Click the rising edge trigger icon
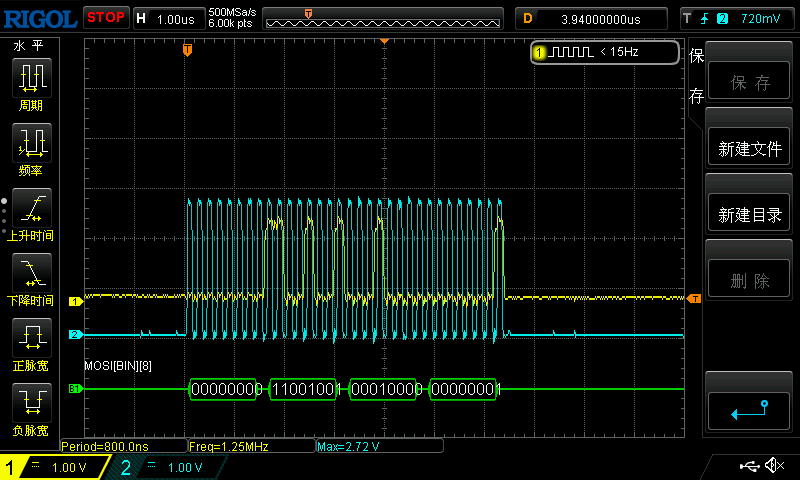Screen dimensions: 800x480 pyautogui.click(x=705, y=19)
